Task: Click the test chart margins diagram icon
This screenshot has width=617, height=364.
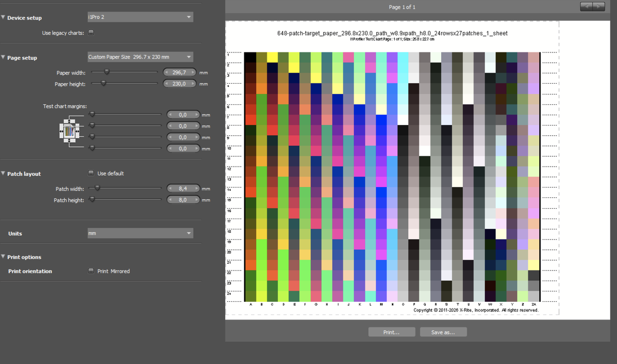Action: pyautogui.click(x=68, y=131)
